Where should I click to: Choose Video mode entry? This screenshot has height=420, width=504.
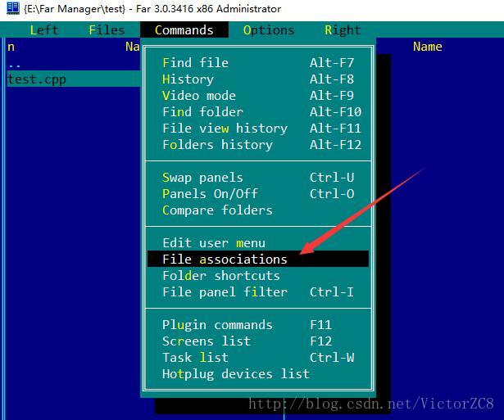click(x=258, y=95)
